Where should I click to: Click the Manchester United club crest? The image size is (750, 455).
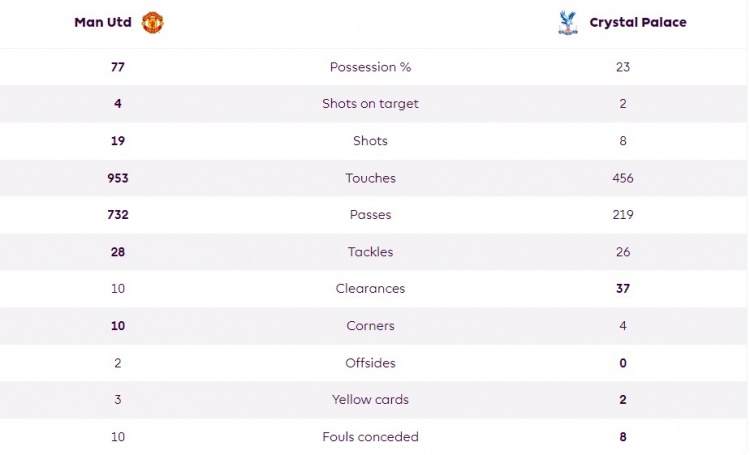[153, 22]
